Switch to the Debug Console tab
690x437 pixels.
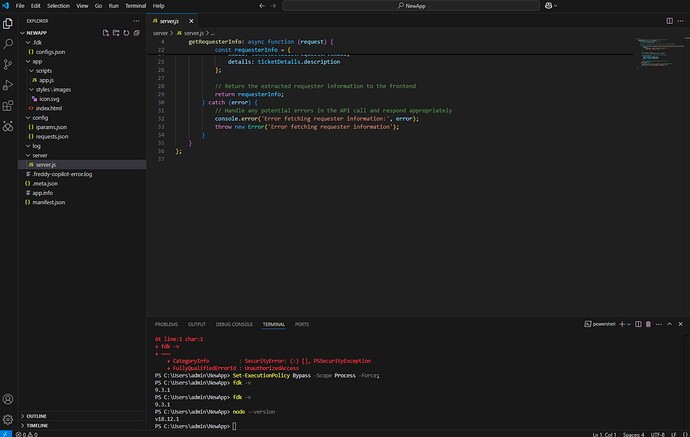click(x=234, y=324)
